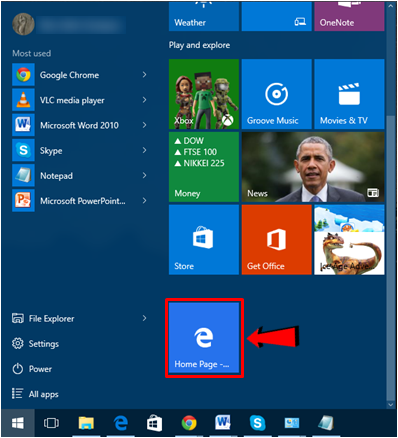Screen dimensions: 398x438
Task: Open Microsoft Word 2010 from Most used
Action: [x=79, y=125]
